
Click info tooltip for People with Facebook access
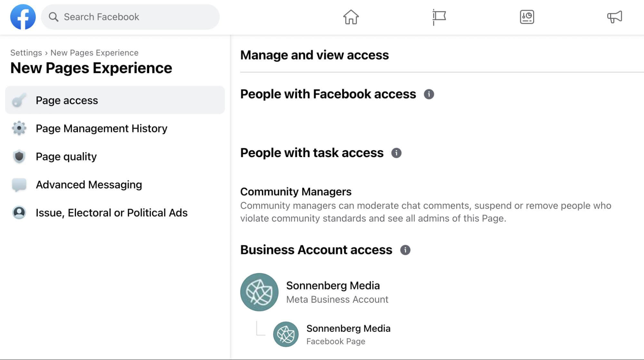click(428, 94)
